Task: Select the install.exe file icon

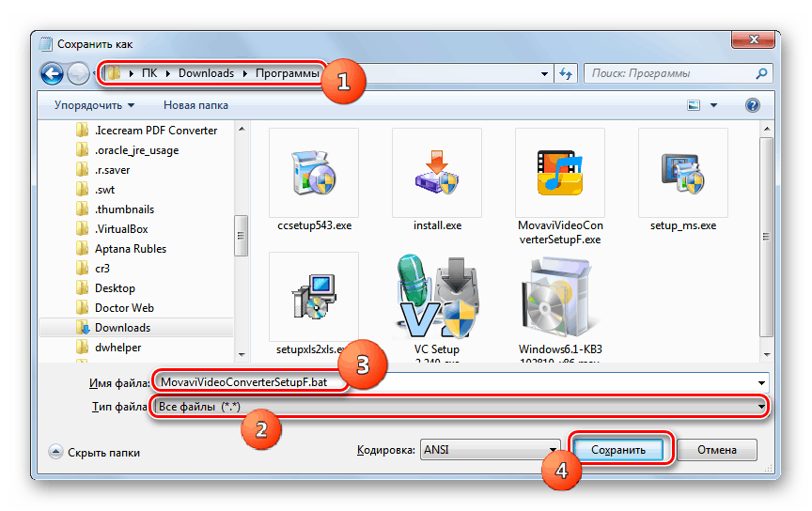Action: point(437,173)
